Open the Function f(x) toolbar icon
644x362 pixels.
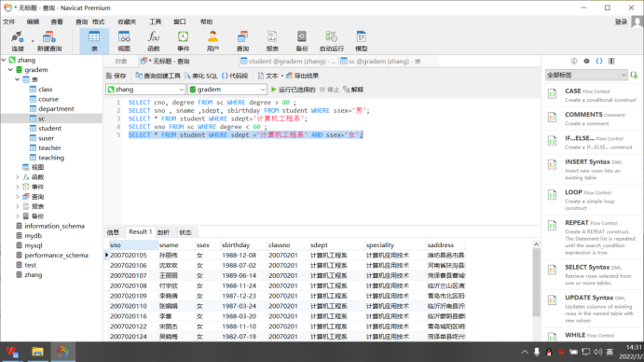click(x=154, y=41)
